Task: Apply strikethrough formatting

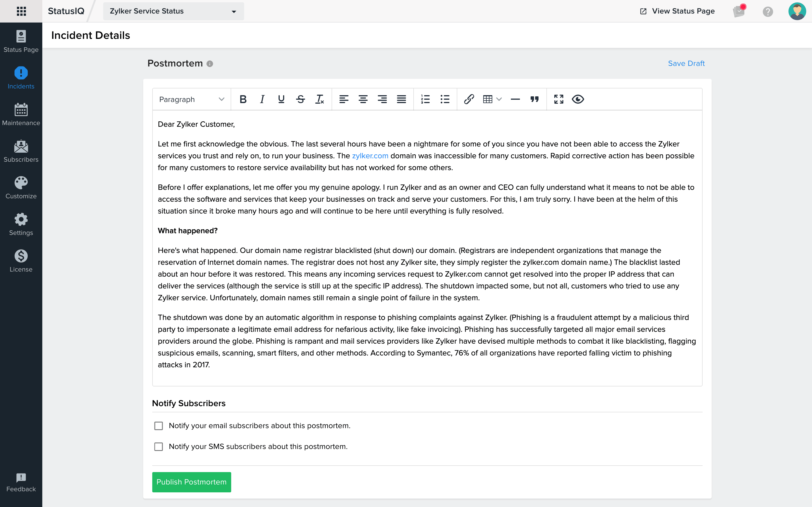Action: (300, 99)
